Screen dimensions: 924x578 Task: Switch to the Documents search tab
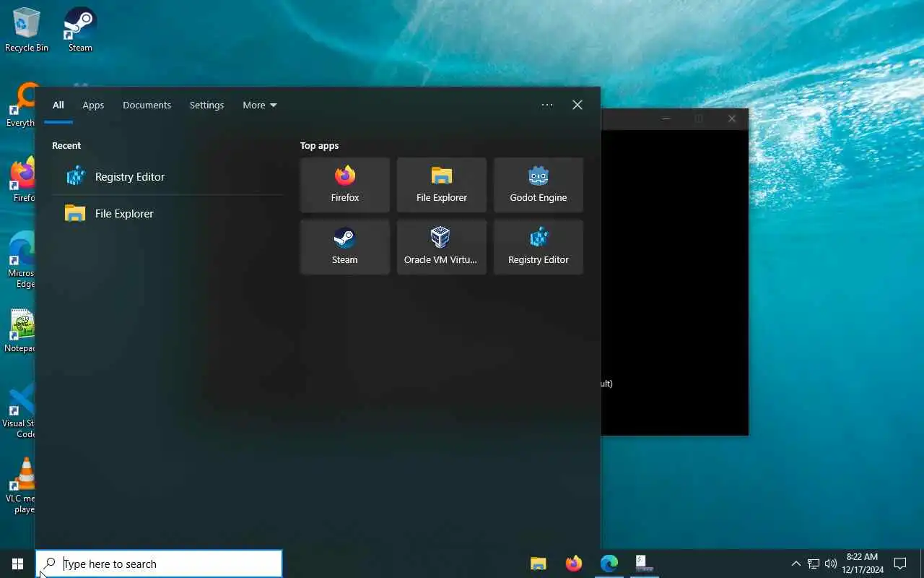point(147,105)
